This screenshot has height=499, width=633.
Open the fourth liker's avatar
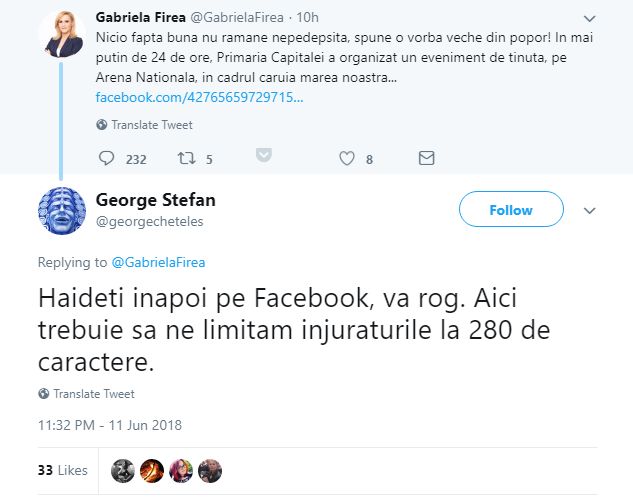coord(210,471)
